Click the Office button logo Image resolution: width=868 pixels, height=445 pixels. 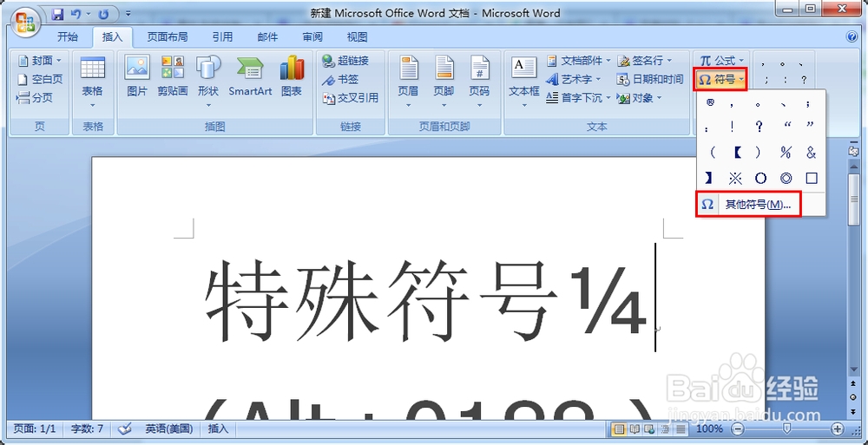point(25,23)
